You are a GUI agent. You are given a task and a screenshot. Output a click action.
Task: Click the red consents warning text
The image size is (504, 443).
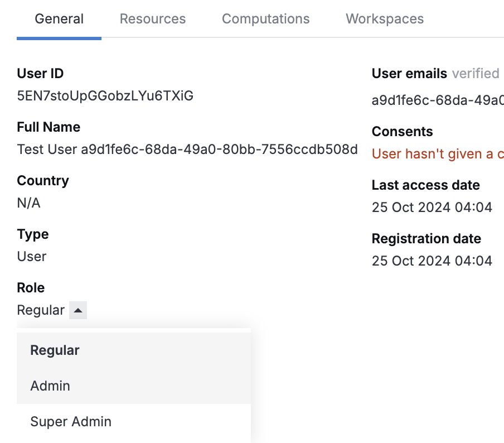coord(438,154)
